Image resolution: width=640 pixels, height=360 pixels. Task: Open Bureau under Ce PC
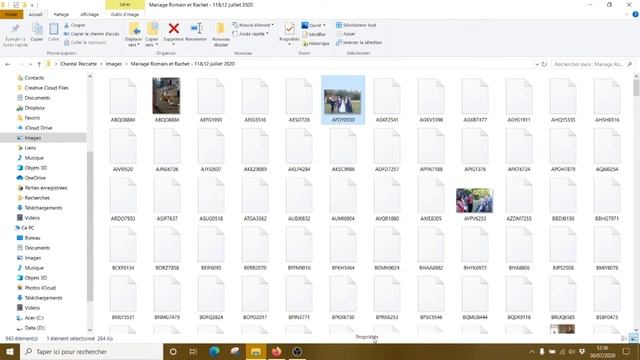(32, 238)
